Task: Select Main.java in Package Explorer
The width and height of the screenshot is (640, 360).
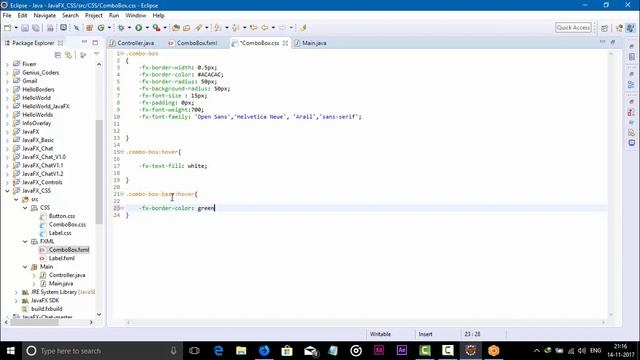Action: pos(61,284)
